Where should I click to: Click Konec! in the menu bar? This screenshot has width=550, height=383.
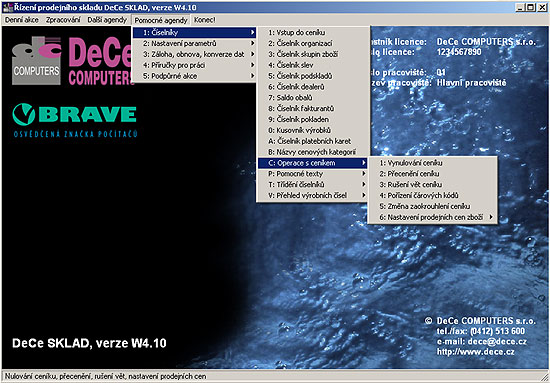pyautogui.click(x=204, y=20)
